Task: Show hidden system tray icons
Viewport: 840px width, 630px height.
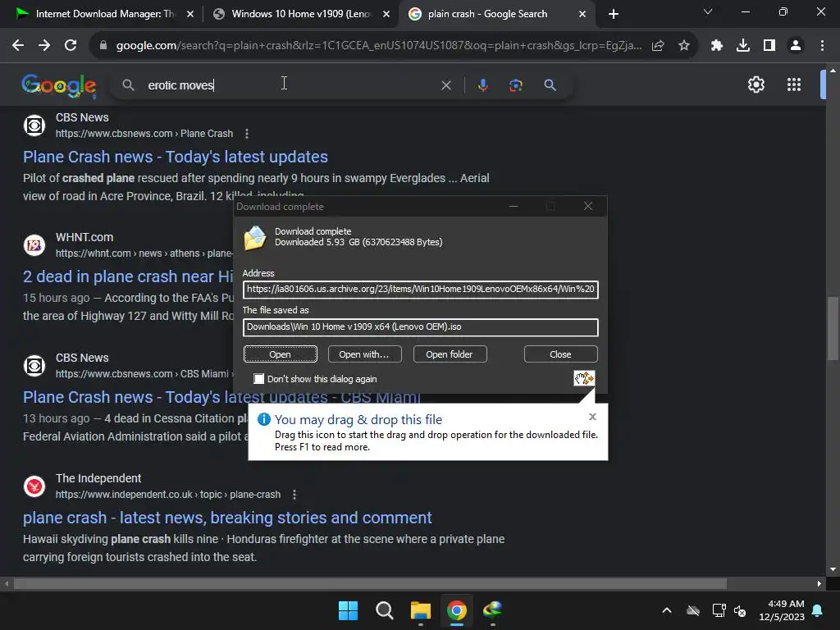Action: tap(666, 610)
